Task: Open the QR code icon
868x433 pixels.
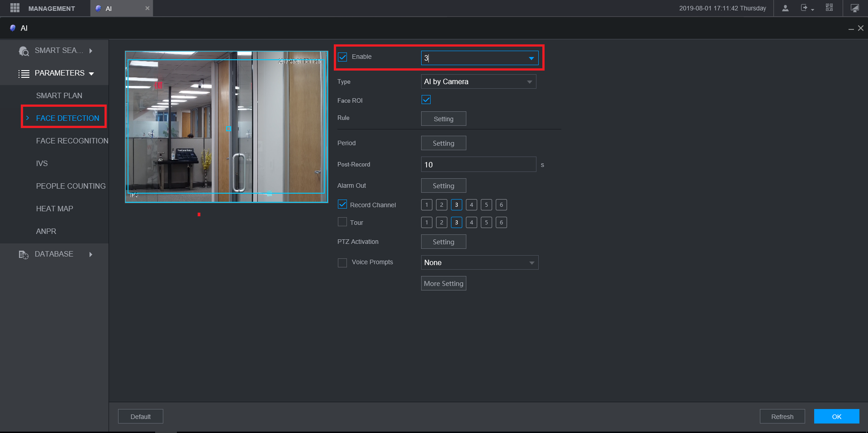Action: 829,8
